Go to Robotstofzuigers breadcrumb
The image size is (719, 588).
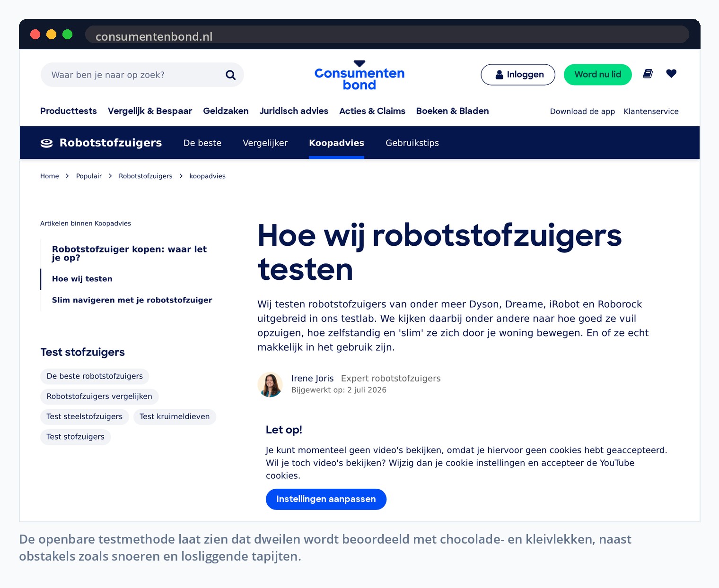point(146,176)
